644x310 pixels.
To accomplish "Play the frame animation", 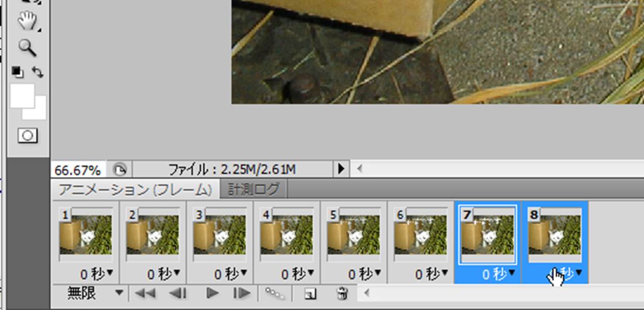I will [212, 294].
